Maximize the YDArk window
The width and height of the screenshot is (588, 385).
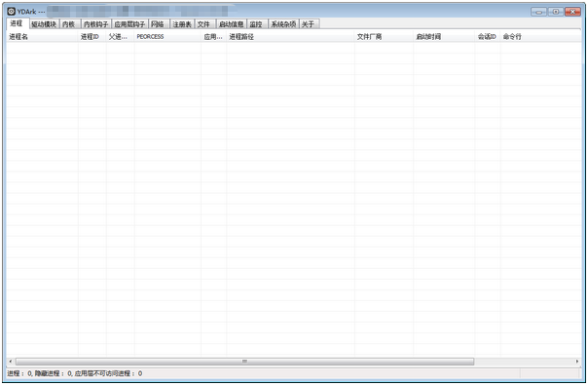(556, 12)
